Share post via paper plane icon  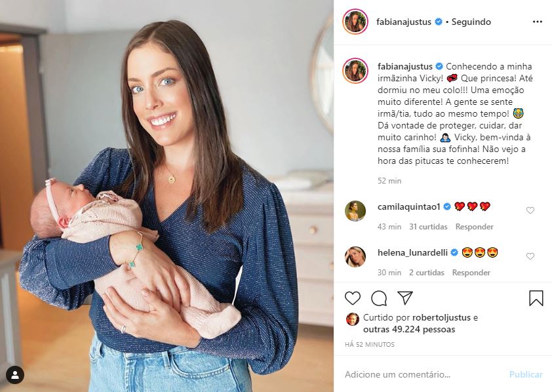(x=405, y=298)
